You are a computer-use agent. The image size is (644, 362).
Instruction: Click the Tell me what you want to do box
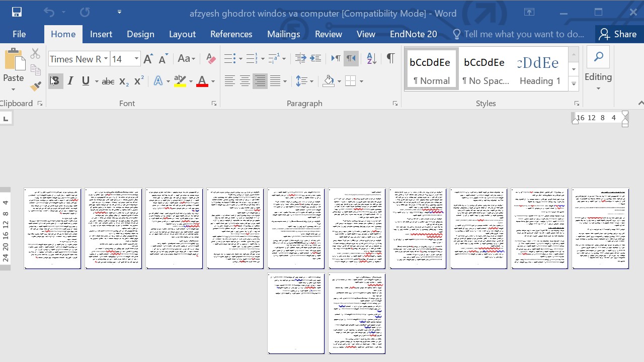click(x=518, y=34)
